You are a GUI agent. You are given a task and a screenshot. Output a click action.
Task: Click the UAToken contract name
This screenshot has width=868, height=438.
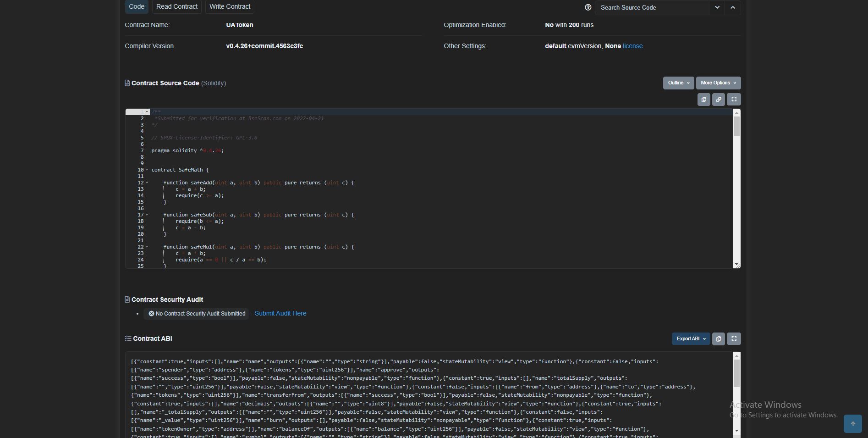click(x=239, y=25)
